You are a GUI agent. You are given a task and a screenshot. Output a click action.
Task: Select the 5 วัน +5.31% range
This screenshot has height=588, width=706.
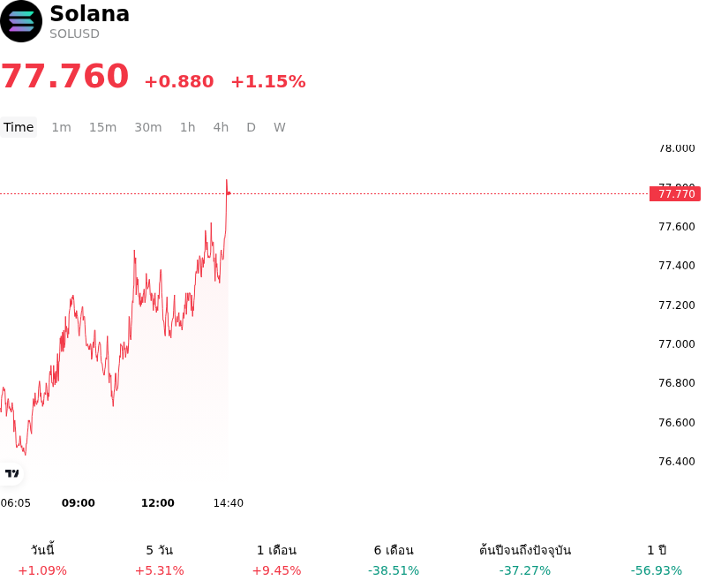(x=160, y=560)
